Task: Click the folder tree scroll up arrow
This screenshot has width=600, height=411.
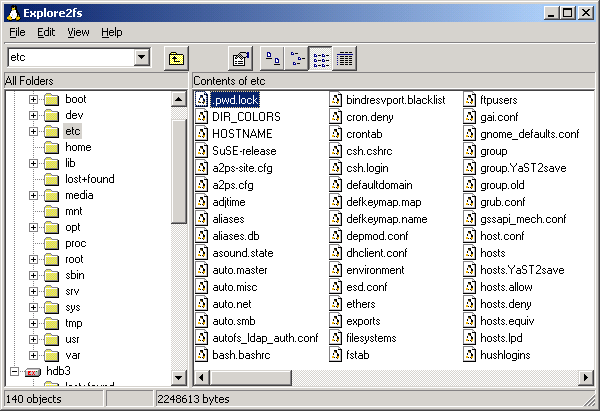Action: (179, 99)
